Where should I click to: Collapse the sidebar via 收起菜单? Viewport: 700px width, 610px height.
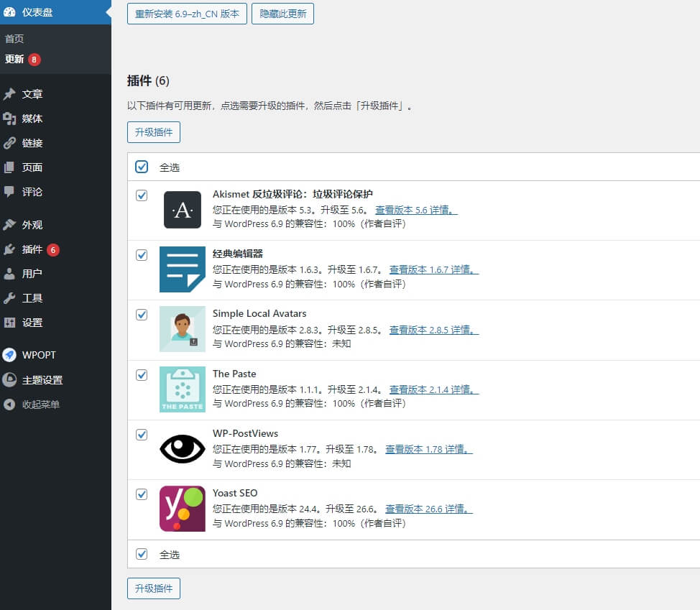pos(40,405)
